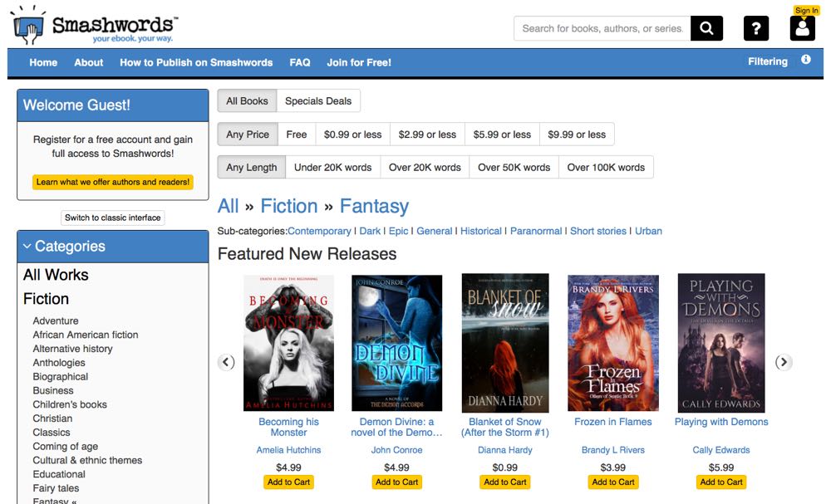831x504 pixels.
Task: Open Frozen in Flames book cover
Action: point(613,343)
